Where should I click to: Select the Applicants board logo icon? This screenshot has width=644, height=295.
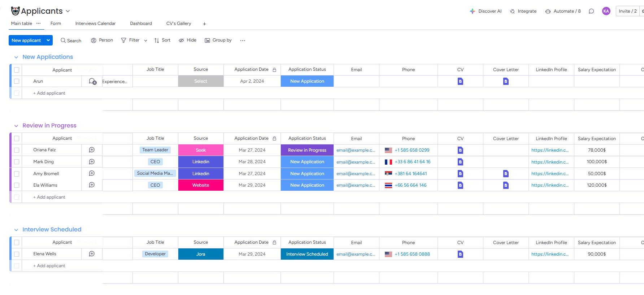(x=15, y=11)
